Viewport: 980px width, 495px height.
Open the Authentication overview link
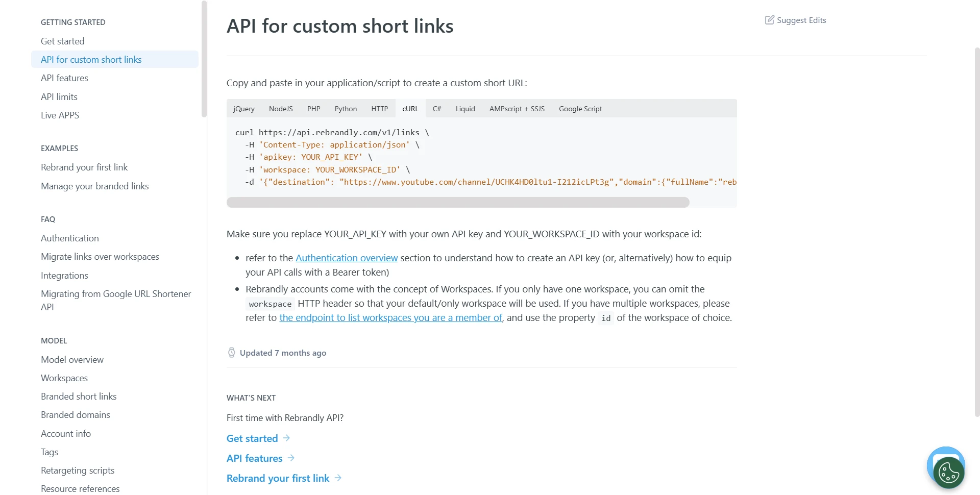coord(347,258)
